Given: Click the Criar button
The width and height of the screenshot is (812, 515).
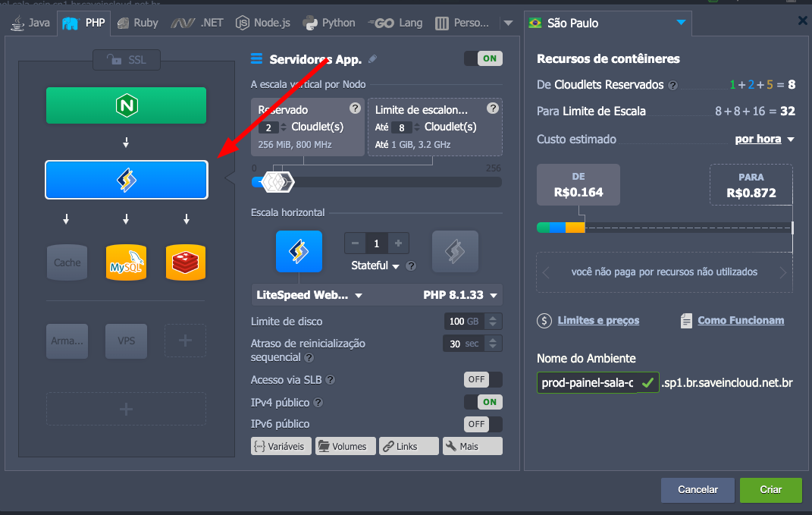Looking at the screenshot, I should [x=770, y=490].
